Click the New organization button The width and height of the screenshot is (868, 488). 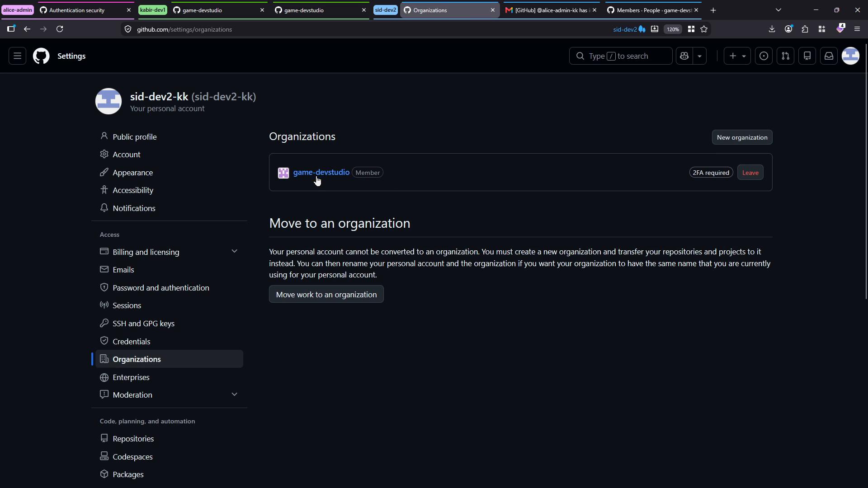click(742, 137)
